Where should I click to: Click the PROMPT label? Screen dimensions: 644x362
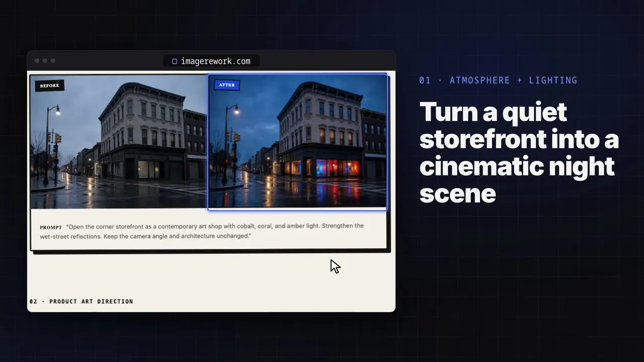(x=51, y=227)
